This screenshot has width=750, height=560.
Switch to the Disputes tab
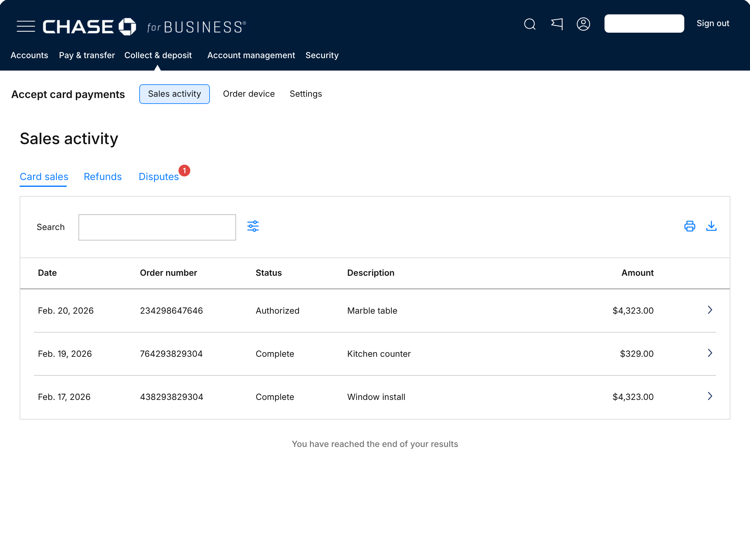point(159,176)
